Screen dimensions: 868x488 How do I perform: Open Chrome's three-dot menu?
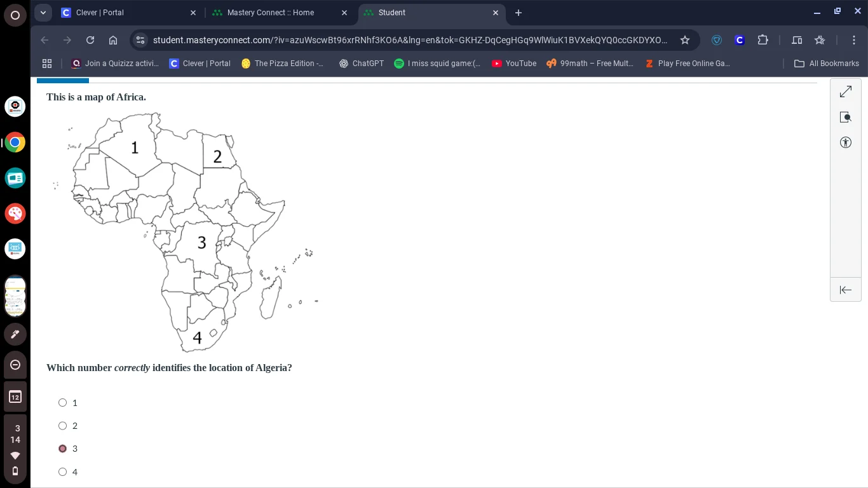pyautogui.click(x=855, y=40)
